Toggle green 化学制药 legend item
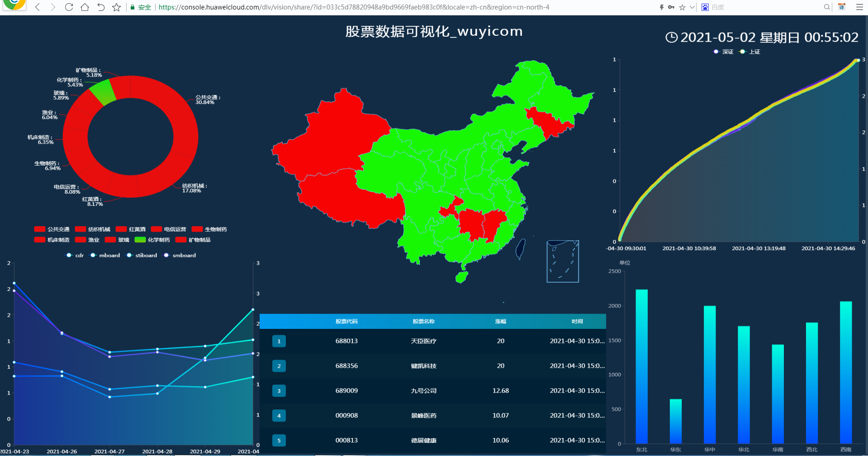The width and height of the screenshot is (868, 456). [152, 240]
